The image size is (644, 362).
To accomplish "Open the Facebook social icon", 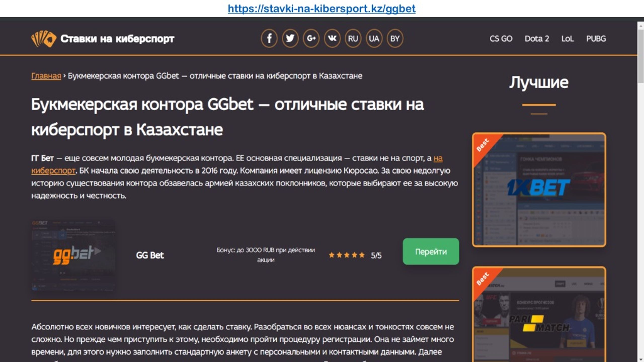I will click(269, 38).
